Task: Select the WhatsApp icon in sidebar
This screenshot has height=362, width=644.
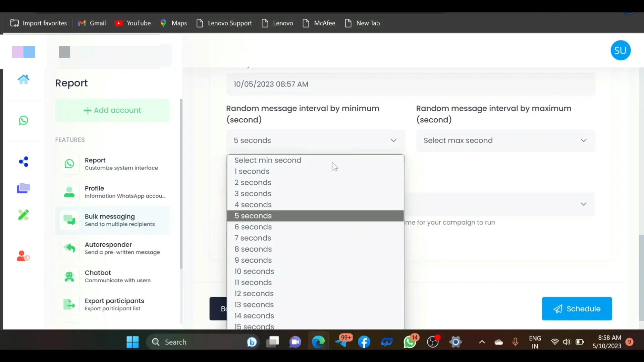Action: click(23, 120)
